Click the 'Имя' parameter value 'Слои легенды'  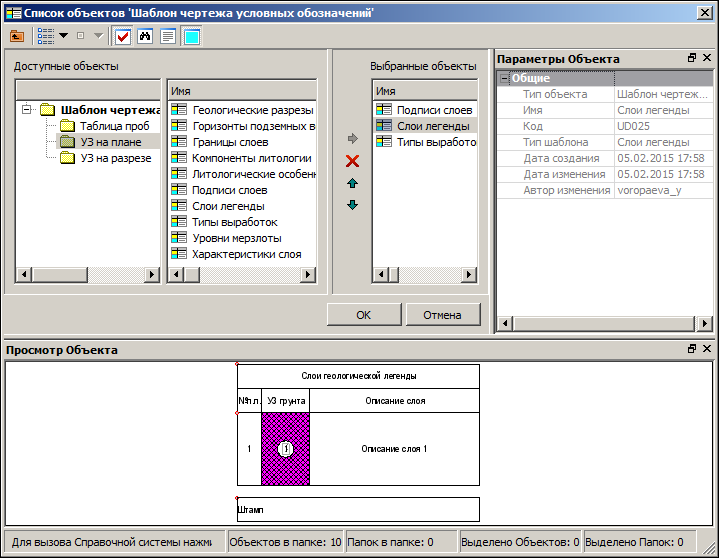pyautogui.click(x=663, y=110)
